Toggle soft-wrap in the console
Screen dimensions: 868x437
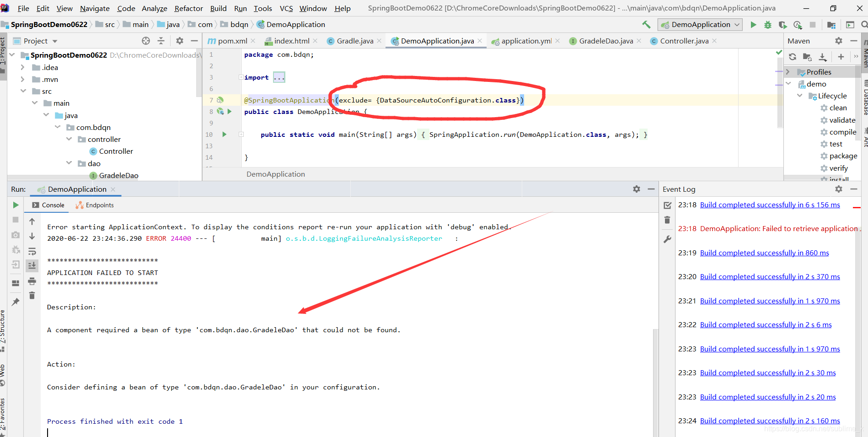tap(32, 251)
